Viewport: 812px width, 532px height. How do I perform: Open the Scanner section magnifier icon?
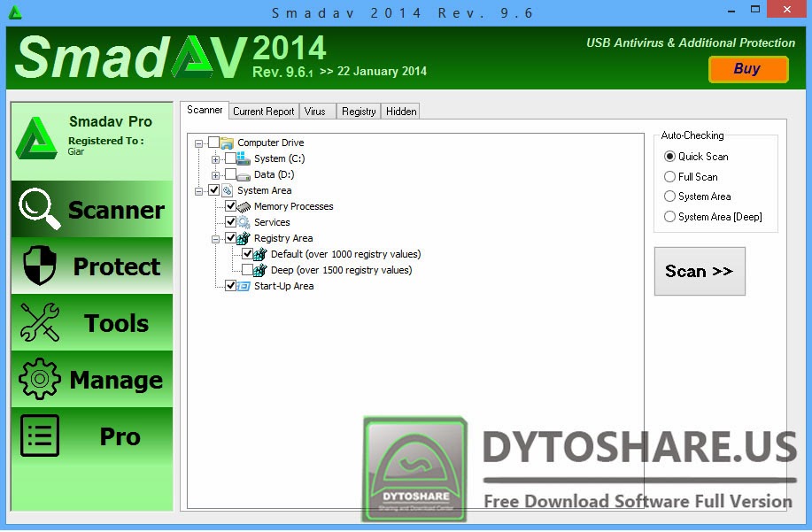(39, 209)
